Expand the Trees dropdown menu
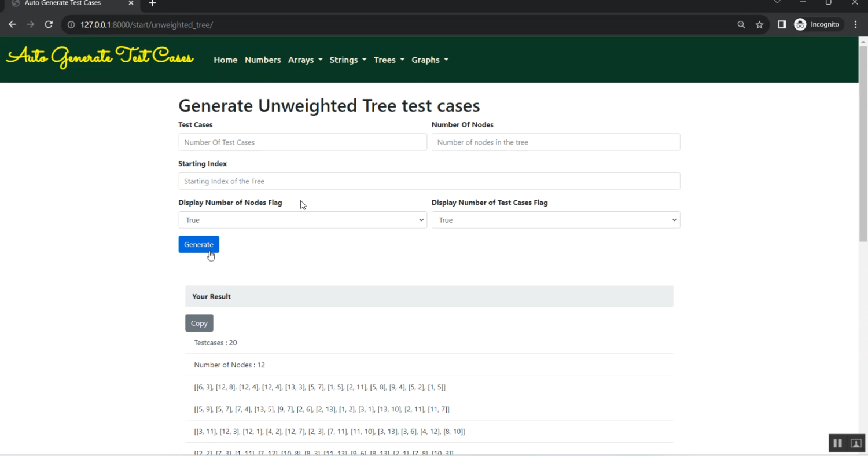 click(x=388, y=60)
